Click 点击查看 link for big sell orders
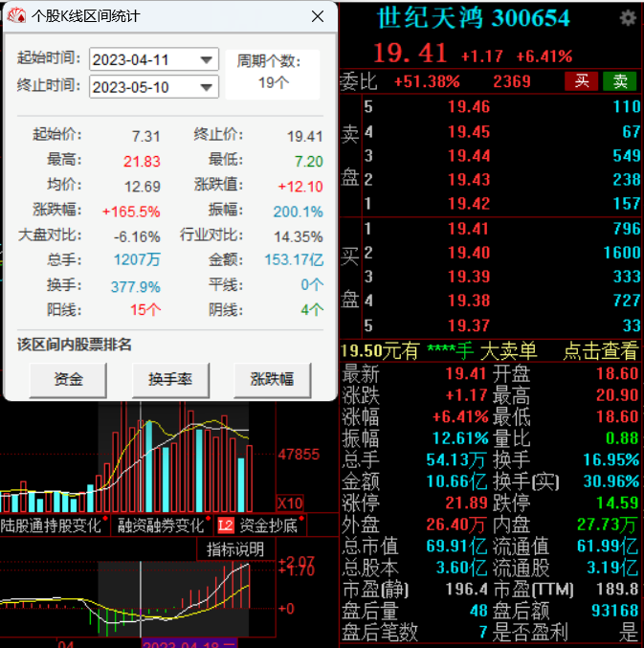Screen dimensions: 644x648 point(601,351)
